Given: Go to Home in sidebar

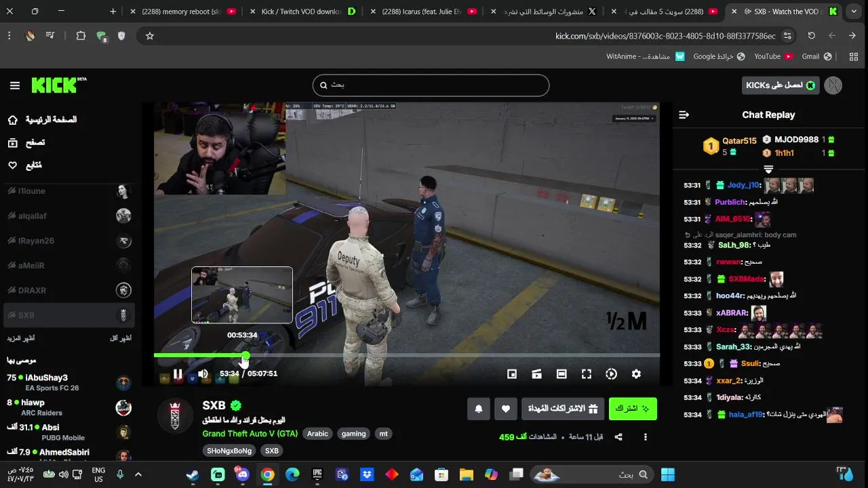Looking at the screenshot, I should pyautogui.click(x=42, y=120).
